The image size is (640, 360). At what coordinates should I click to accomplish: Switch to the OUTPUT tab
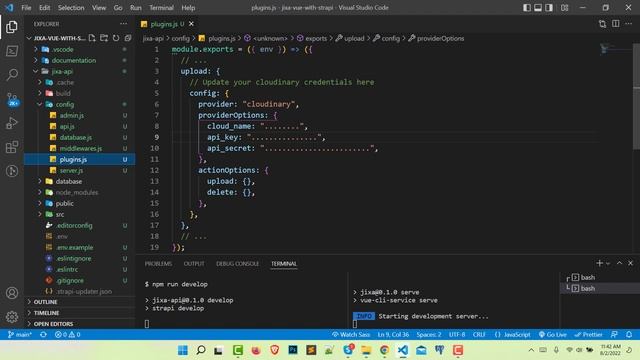194,264
